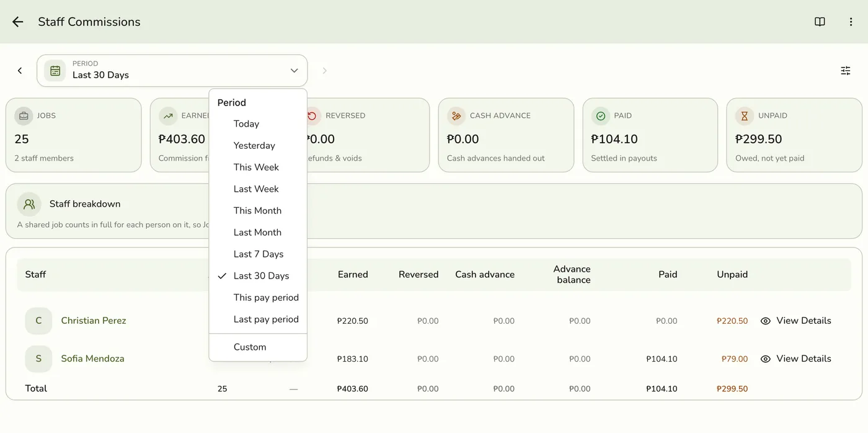868x433 pixels.
Task: Click the Staff breakdown people icon
Action: [29, 204]
